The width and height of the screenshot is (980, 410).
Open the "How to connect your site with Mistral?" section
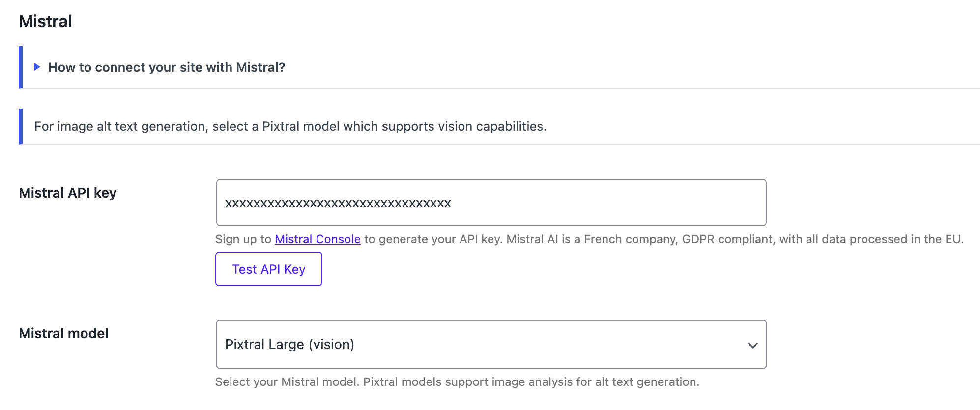[x=167, y=67]
